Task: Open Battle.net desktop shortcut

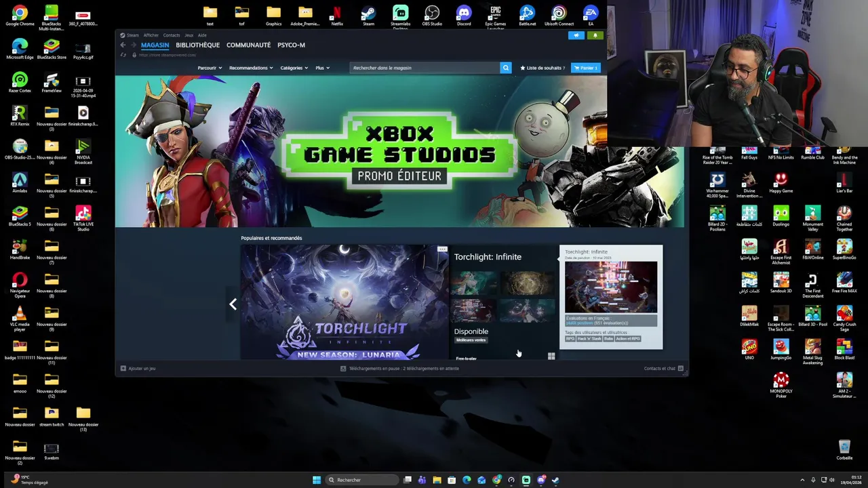Action: [x=527, y=16]
